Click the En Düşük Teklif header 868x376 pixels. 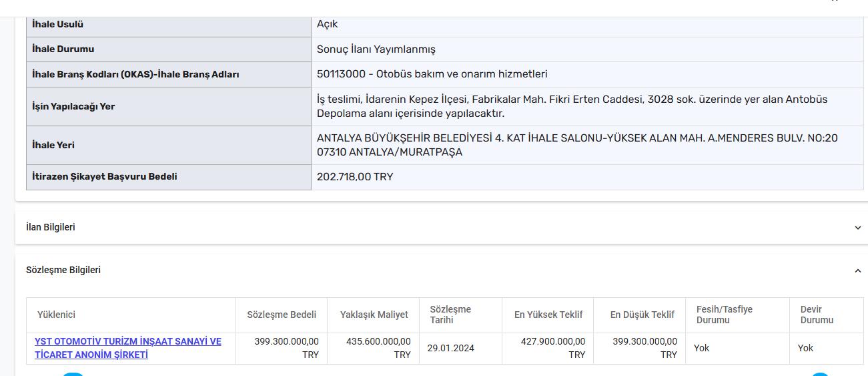coord(642,315)
